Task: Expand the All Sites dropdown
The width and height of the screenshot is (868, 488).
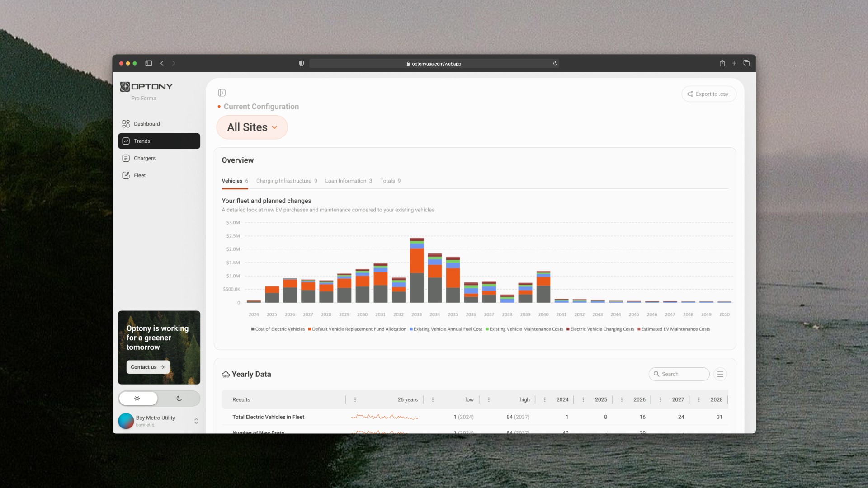Action: coord(252,127)
